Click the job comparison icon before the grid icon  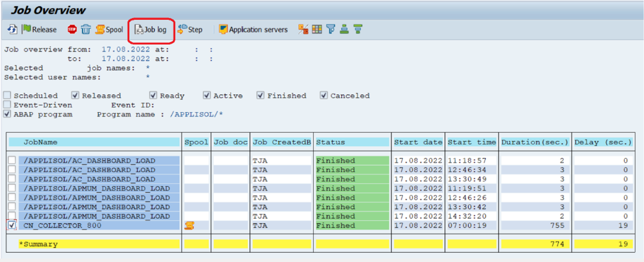click(303, 29)
